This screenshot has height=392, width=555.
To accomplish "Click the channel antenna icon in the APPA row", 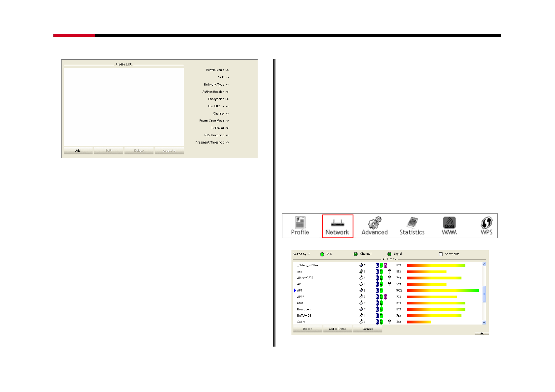I will [361, 297].
